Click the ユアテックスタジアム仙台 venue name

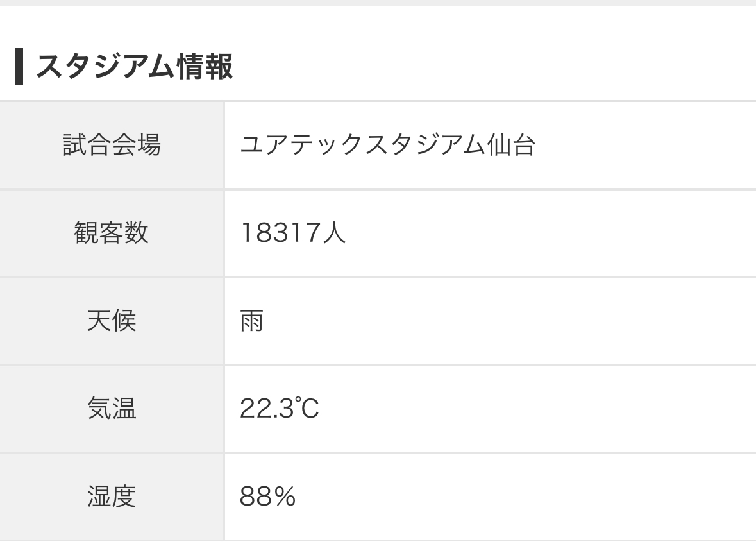[387, 145]
